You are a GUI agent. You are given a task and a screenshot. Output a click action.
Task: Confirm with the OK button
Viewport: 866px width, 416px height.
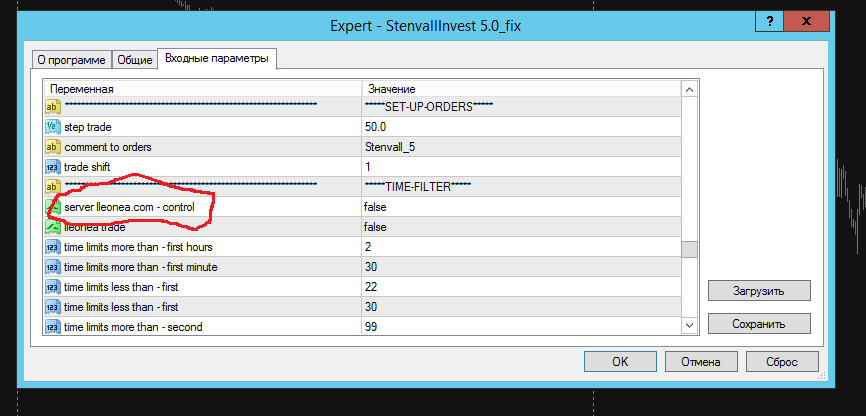[x=620, y=362]
